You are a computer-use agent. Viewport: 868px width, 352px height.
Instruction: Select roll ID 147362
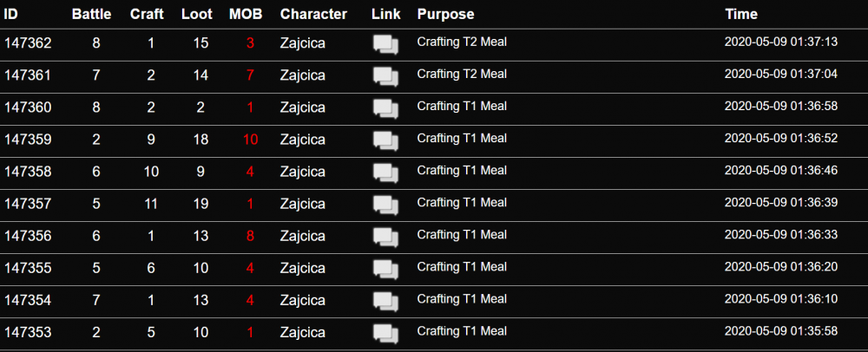[x=28, y=43]
